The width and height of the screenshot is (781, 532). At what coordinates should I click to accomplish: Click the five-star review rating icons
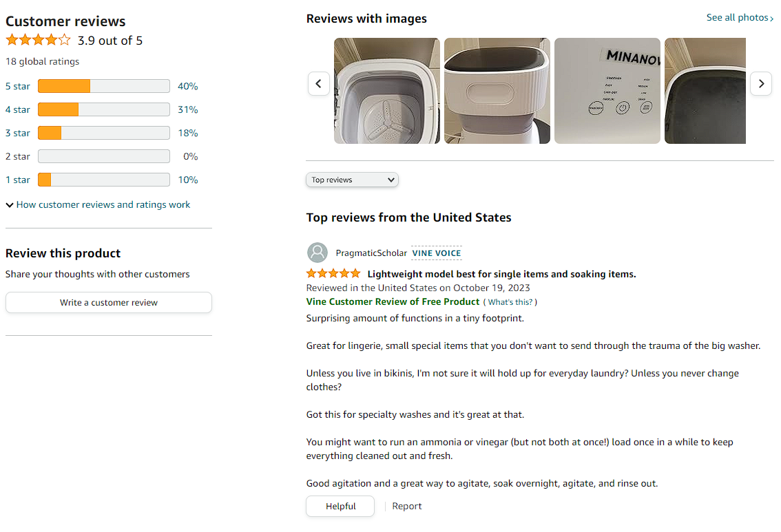333,274
